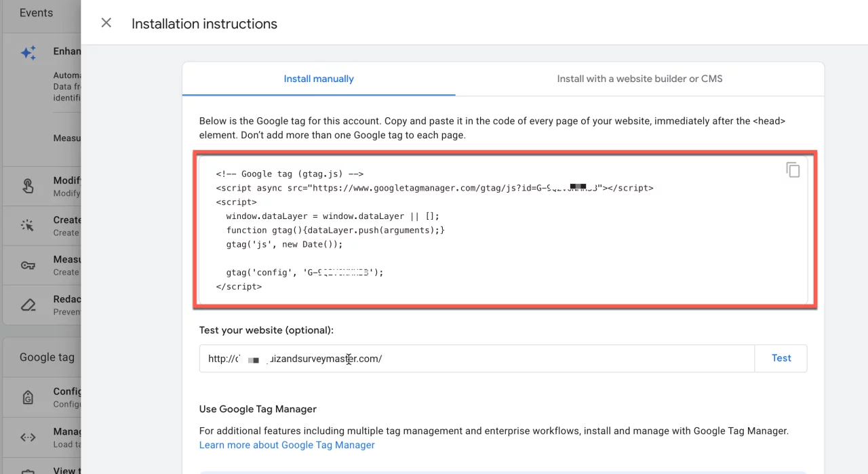Click the Modify events hand icon
The width and height of the screenshot is (868, 474).
point(28,186)
